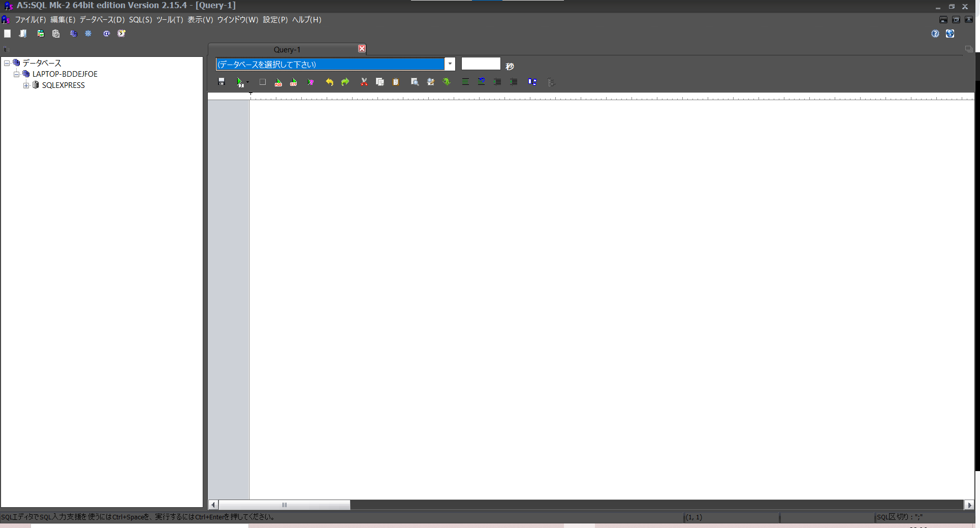980x528 pixels.
Task: Undo with the yellow back arrow icon
Action: click(x=329, y=82)
